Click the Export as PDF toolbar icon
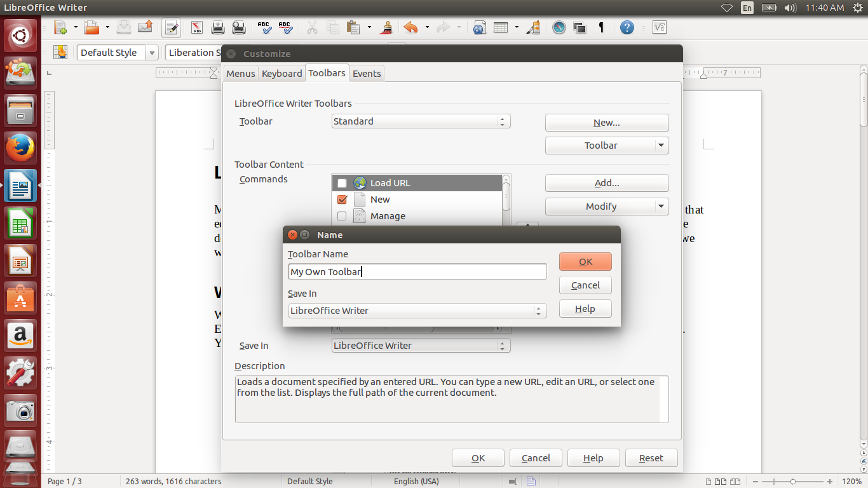 point(196,27)
